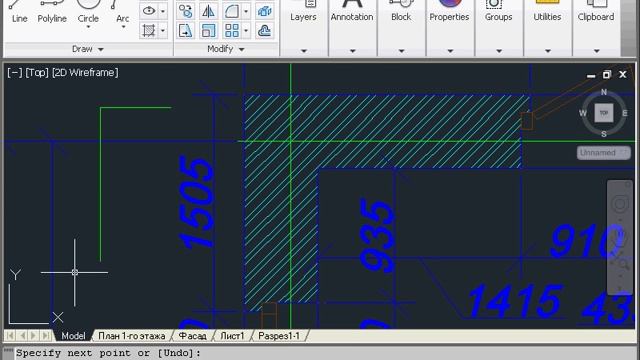Image resolution: width=640 pixels, height=360 pixels.
Task: Click the Steering Wheel in navigation bar
Action: pos(620,204)
